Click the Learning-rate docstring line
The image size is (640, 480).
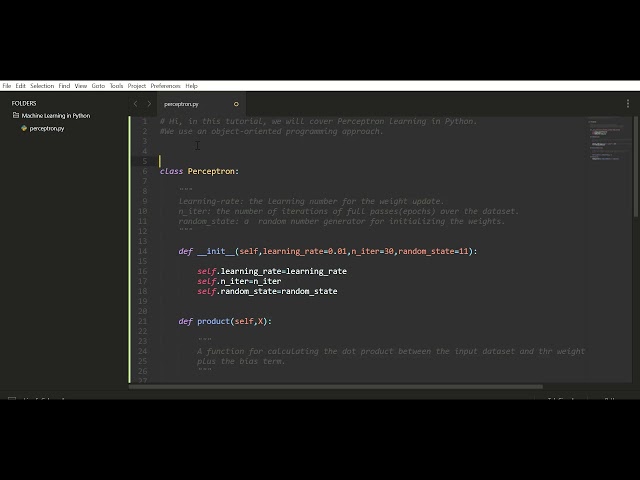(311, 201)
